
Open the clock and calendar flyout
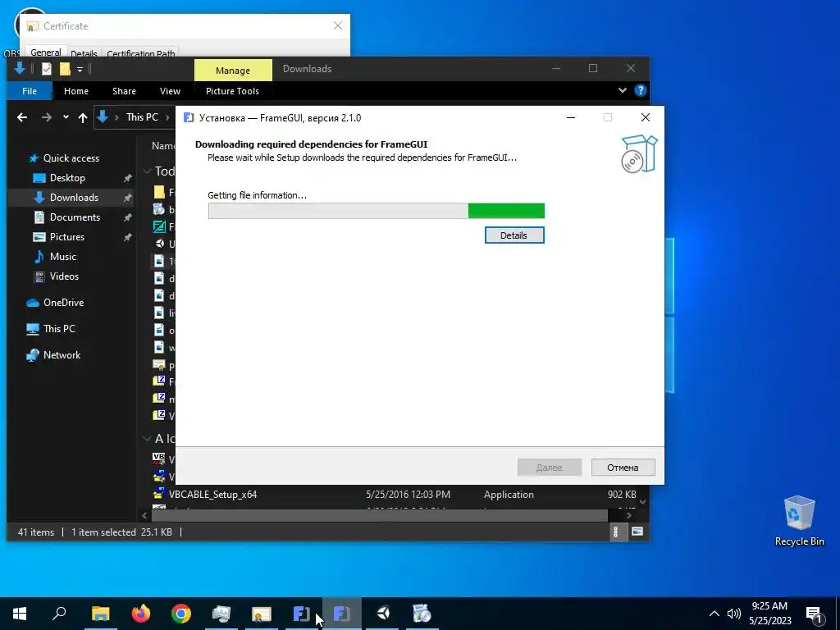[769, 614]
